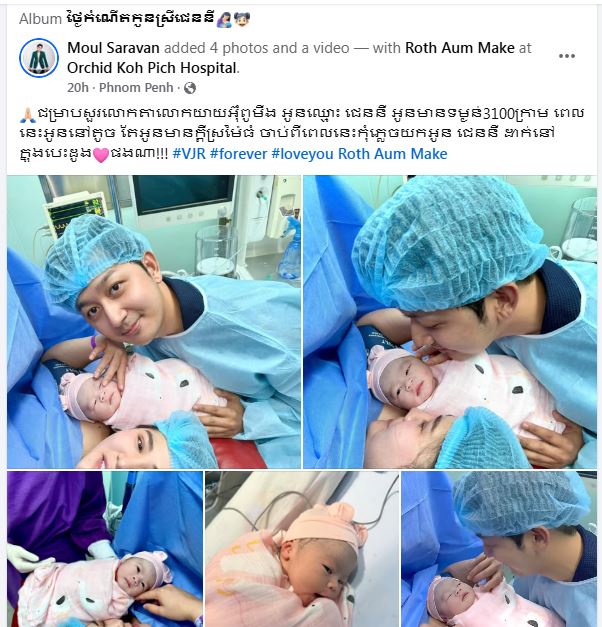This screenshot has width=602, height=627.
Task: Click the pink heart emoji in the post
Action: (101, 155)
